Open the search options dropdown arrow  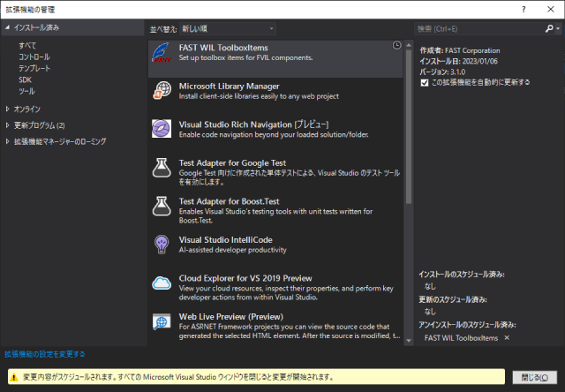tap(558, 28)
